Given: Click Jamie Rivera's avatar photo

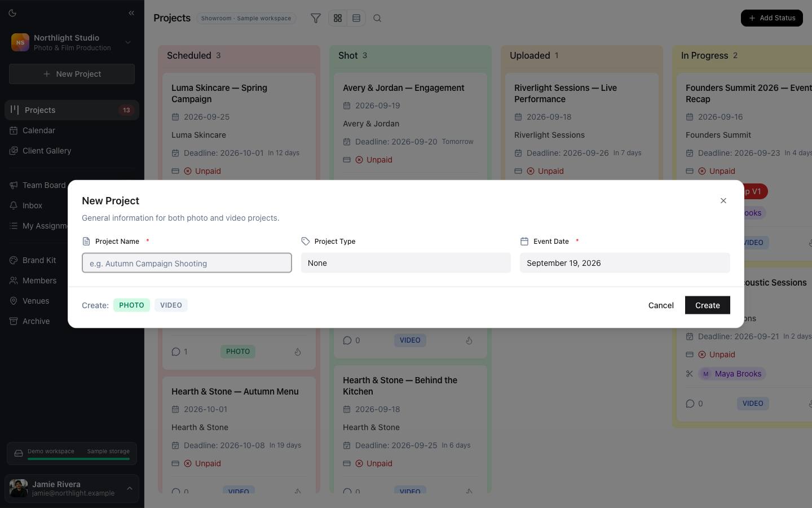Looking at the screenshot, I should click(19, 489).
